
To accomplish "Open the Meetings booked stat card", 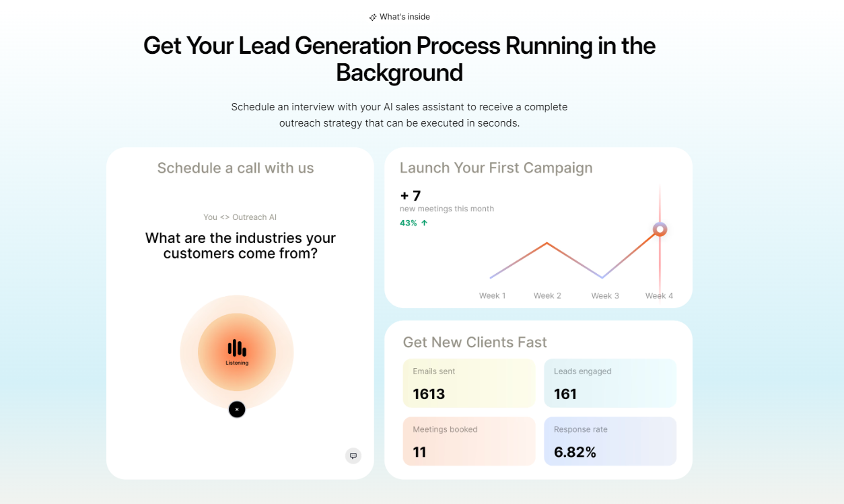I will (468, 441).
